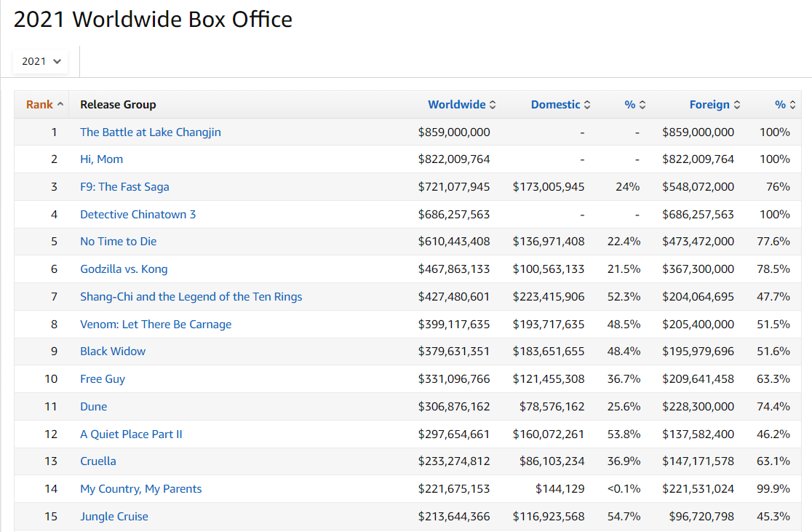Sort by Domestic gross column

coord(555,105)
